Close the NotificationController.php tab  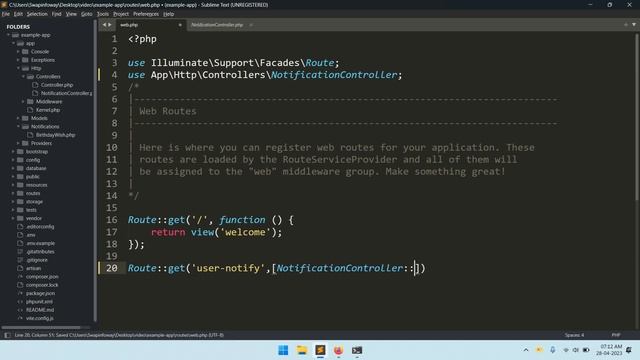(x=251, y=25)
